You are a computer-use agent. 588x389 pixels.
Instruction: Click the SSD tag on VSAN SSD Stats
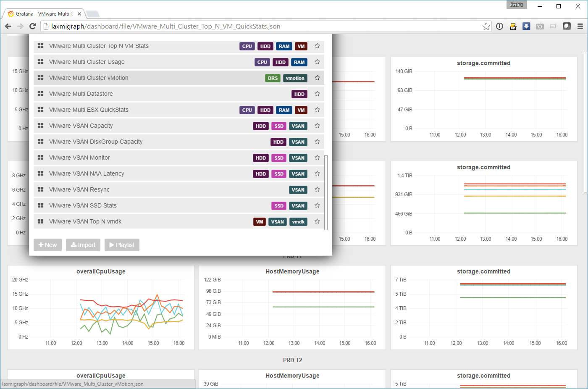coord(279,206)
